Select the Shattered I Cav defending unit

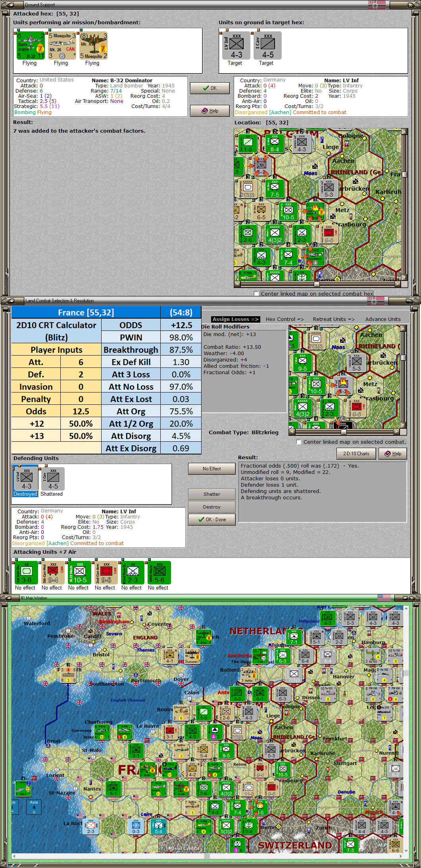(x=52, y=479)
